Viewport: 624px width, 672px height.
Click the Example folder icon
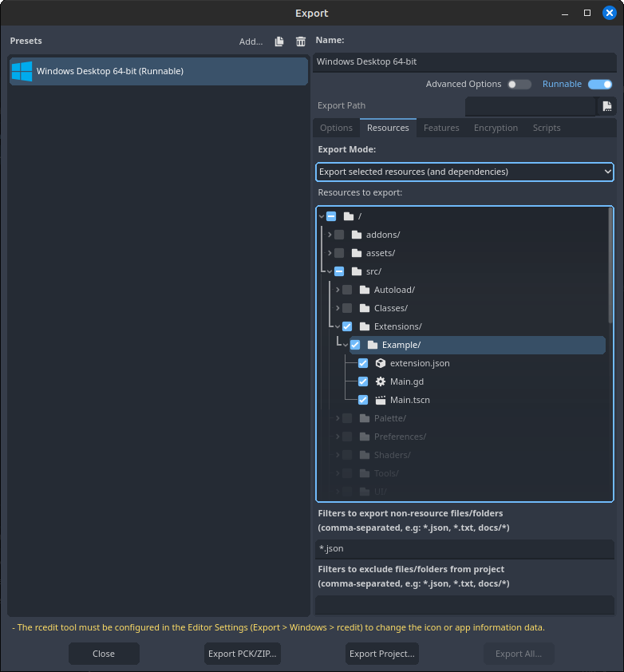click(x=373, y=345)
